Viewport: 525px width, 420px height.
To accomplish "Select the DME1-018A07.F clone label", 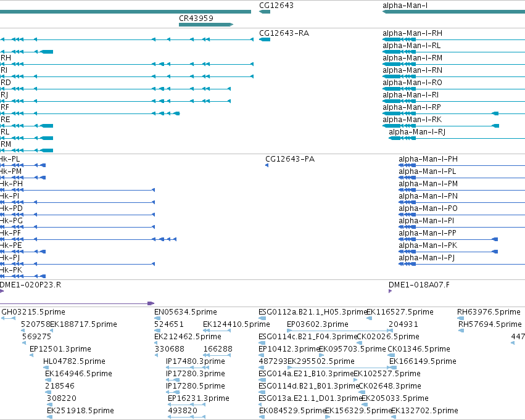I will point(419,285).
